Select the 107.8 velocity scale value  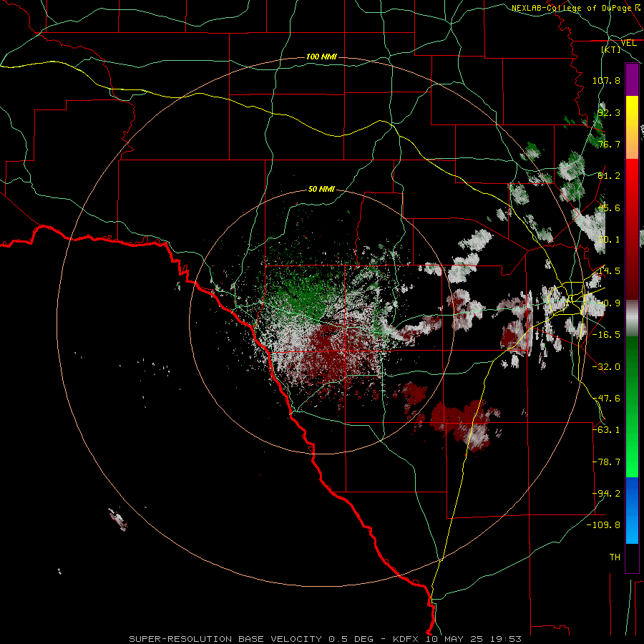point(606,80)
